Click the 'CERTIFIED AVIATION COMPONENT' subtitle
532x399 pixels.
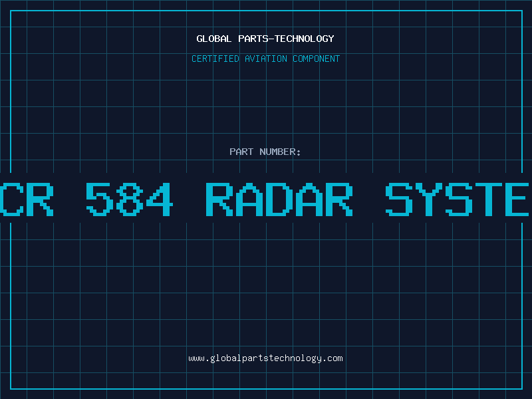(265, 59)
